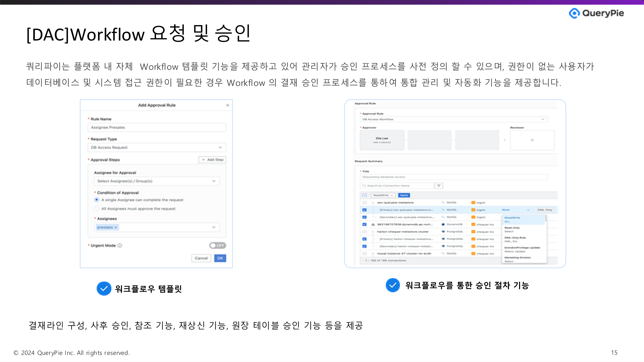Click the Urgent Mode info icon
This screenshot has height=362, width=644.
(120, 245)
